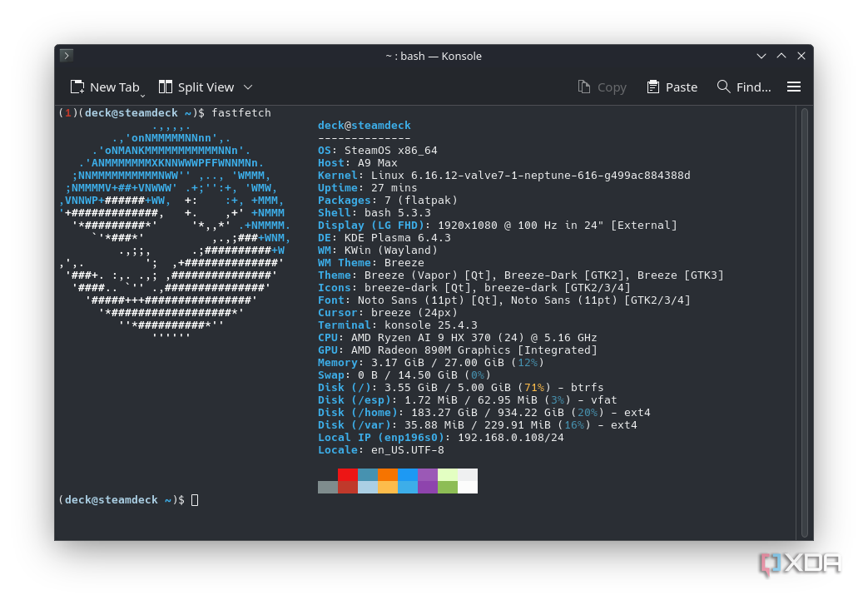Click the Local IP address line
The height and width of the screenshot is (605, 868).
click(x=440, y=437)
